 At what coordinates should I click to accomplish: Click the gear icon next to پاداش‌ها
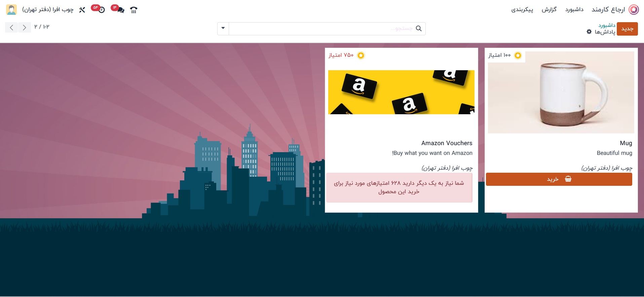pyautogui.click(x=589, y=32)
